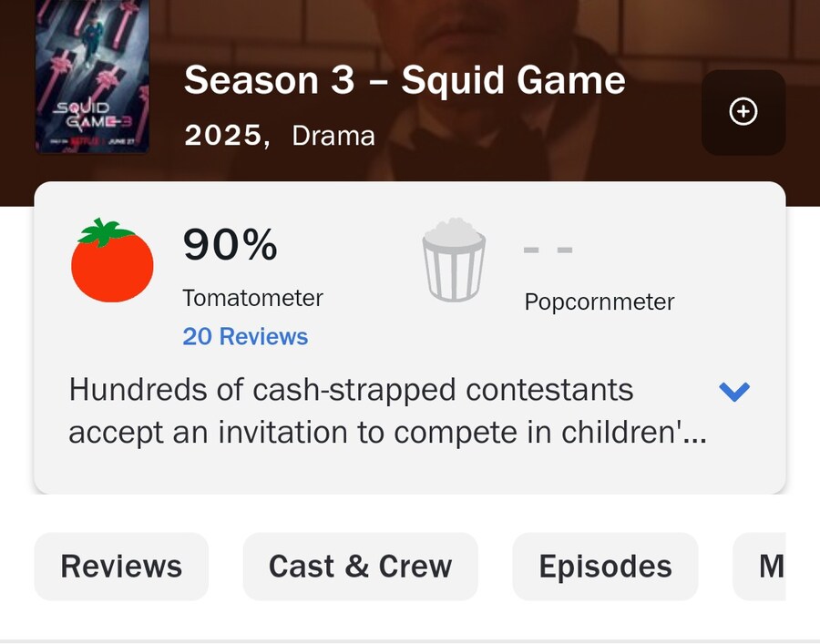Click the Tomatometer label text
Image resolution: width=820 pixels, height=644 pixels.
[x=252, y=298]
